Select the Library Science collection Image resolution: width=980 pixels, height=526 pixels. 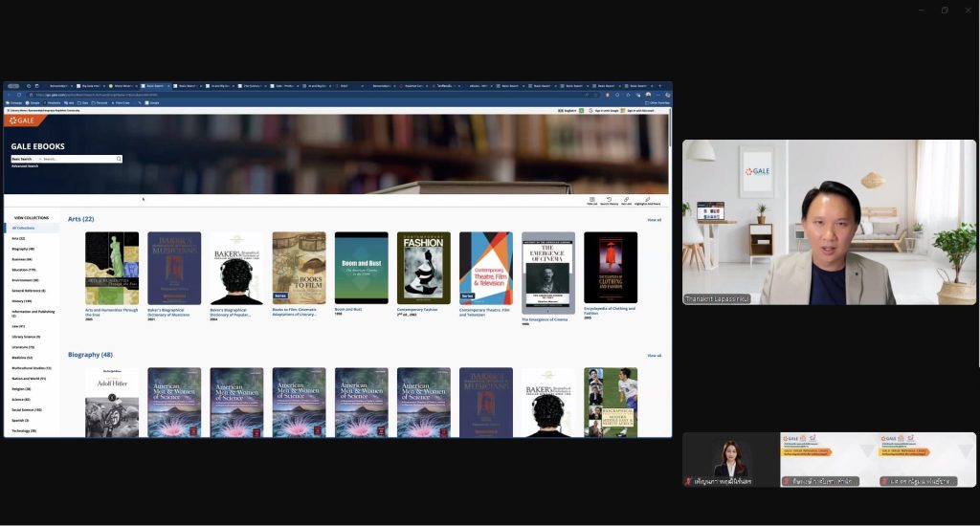click(26, 337)
